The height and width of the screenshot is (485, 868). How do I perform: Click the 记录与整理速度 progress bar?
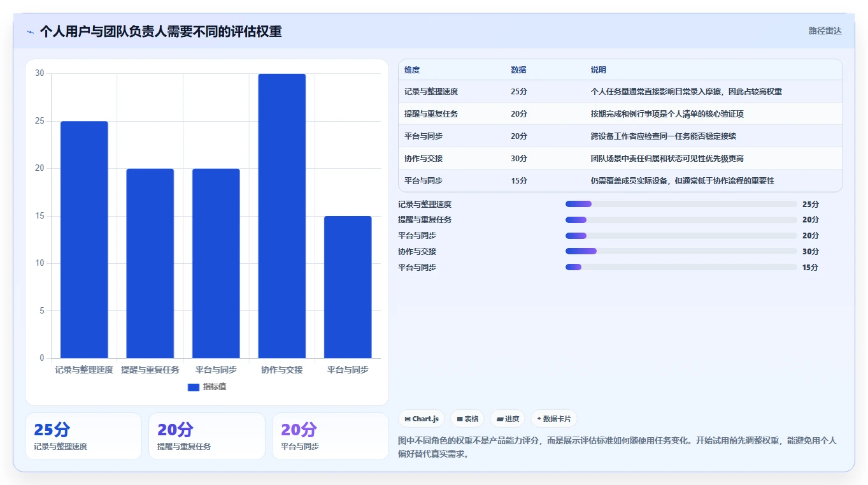(x=681, y=204)
